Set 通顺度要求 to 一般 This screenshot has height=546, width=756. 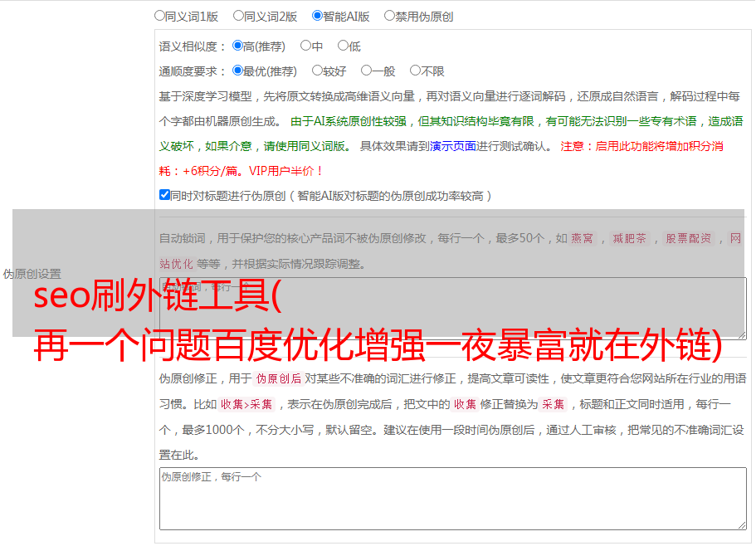[367, 71]
